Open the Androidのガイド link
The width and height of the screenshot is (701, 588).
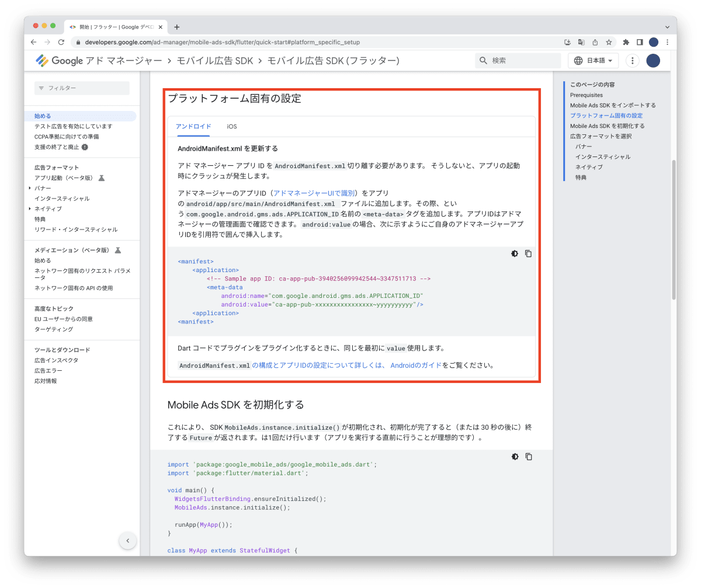click(415, 366)
